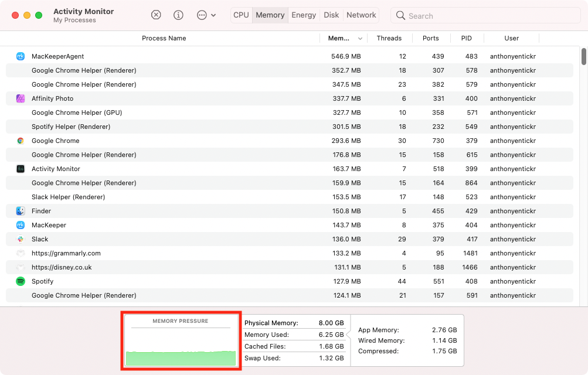
Task: Select the Spotify process name
Action: (42, 281)
